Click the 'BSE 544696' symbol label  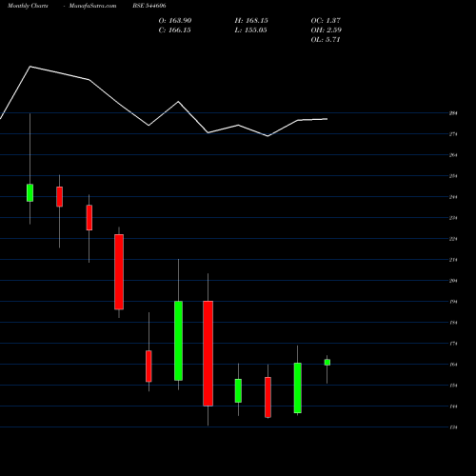149,6
